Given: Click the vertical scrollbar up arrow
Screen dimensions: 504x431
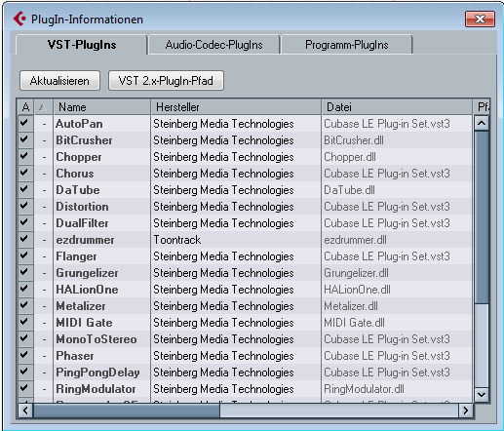Looking at the screenshot, I should click(x=482, y=123).
